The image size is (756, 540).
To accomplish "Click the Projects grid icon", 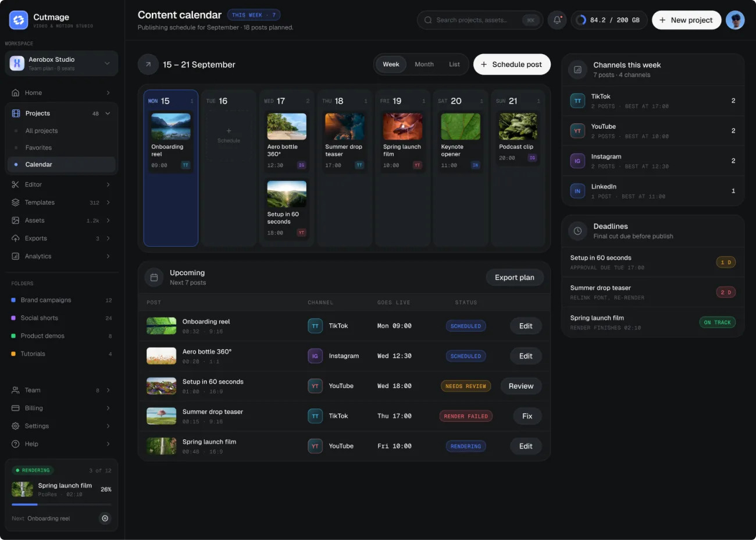I will click(16, 113).
